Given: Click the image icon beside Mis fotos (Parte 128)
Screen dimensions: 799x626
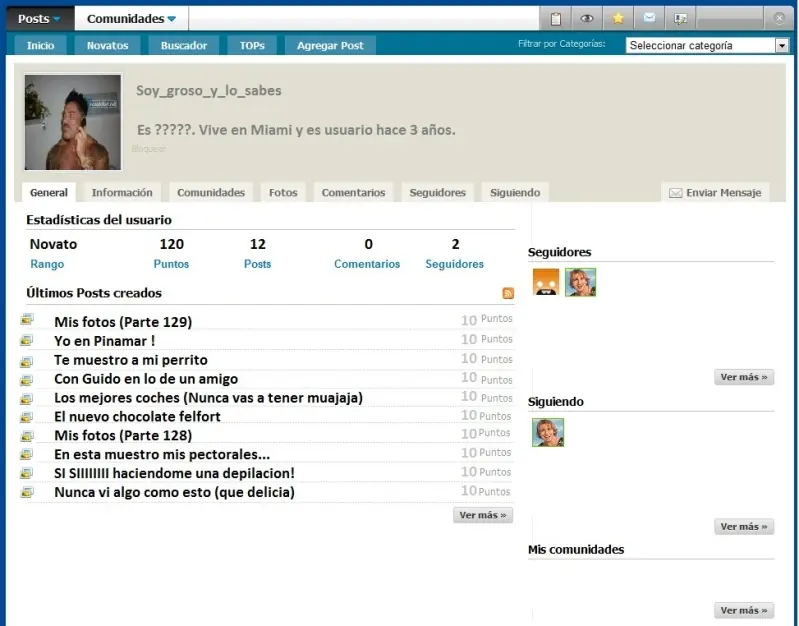Looking at the screenshot, I should pos(26,436).
